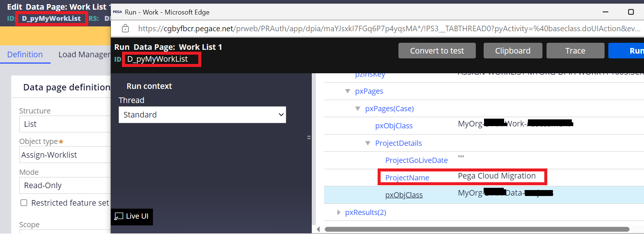Screen dimensions: 644x241
Task: Expand the pxResults(2) node
Action: tap(339, 212)
